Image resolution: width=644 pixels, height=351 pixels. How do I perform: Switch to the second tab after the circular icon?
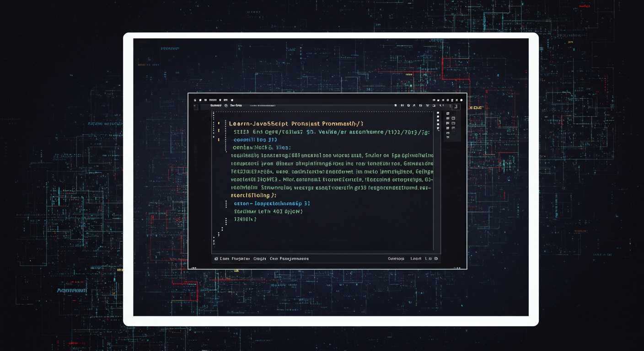[x=236, y=106]
